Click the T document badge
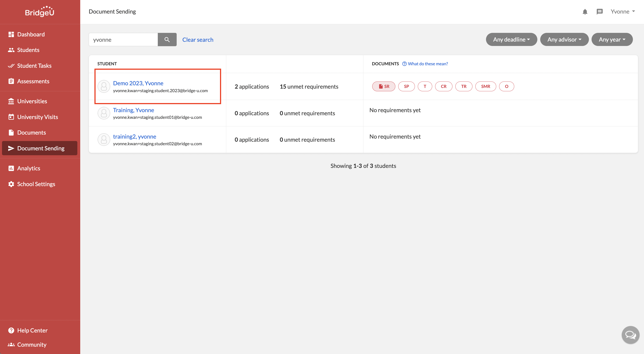The height and width of the screenshot is (354, 644). tap(425, 86)
